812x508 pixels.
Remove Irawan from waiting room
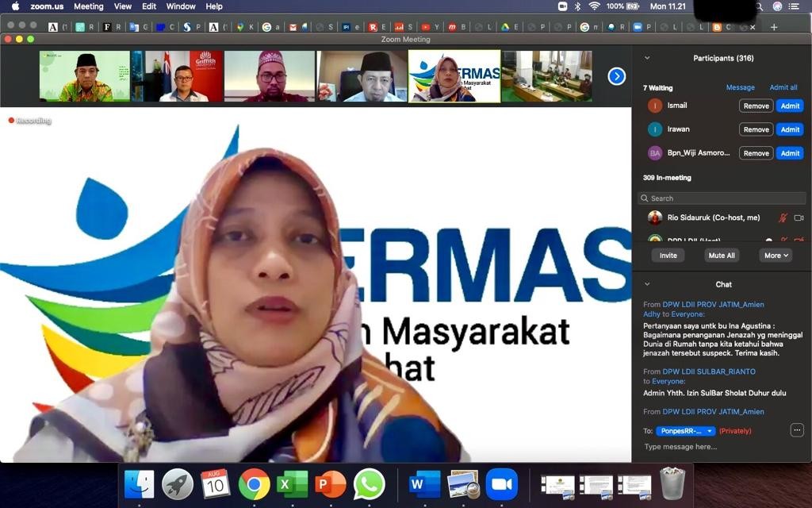point(756,129)
